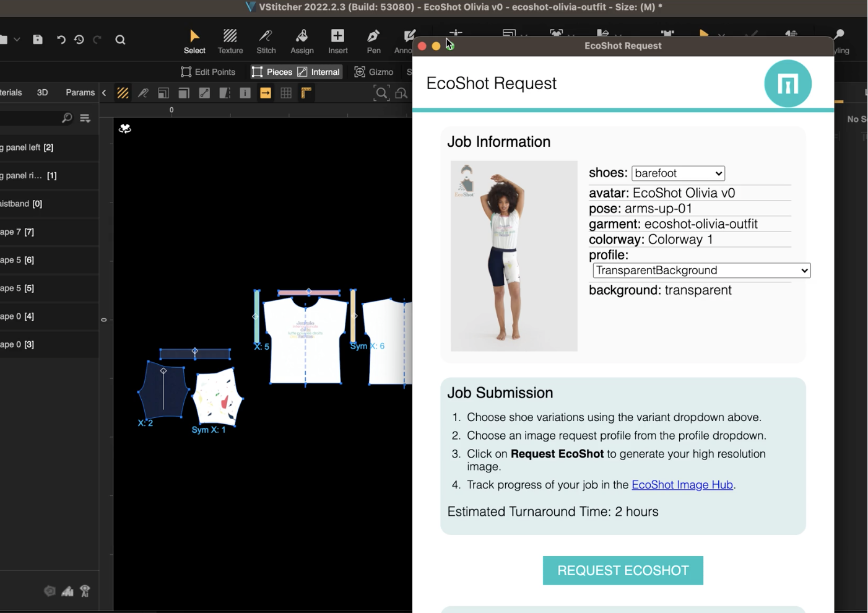Click the eye Ai icon at bottom

coord(85,591)
